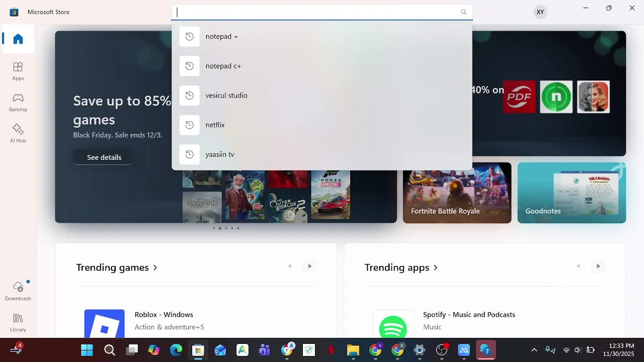Open Roblox - Windows title text

[164, 314]
